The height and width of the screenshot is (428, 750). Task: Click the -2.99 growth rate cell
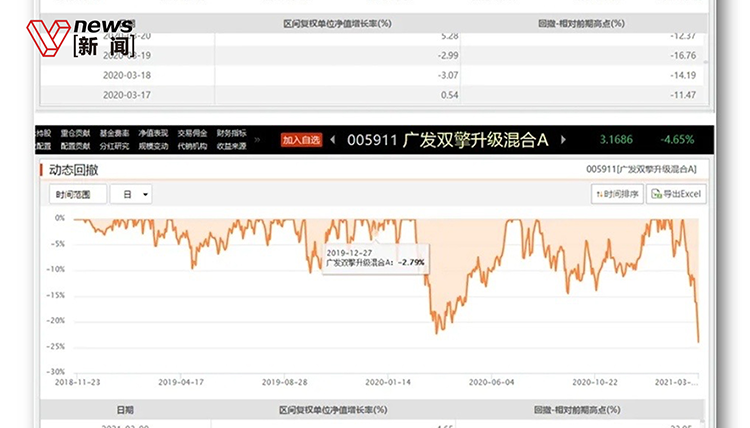pyautogui.click(x=448, y=55)
